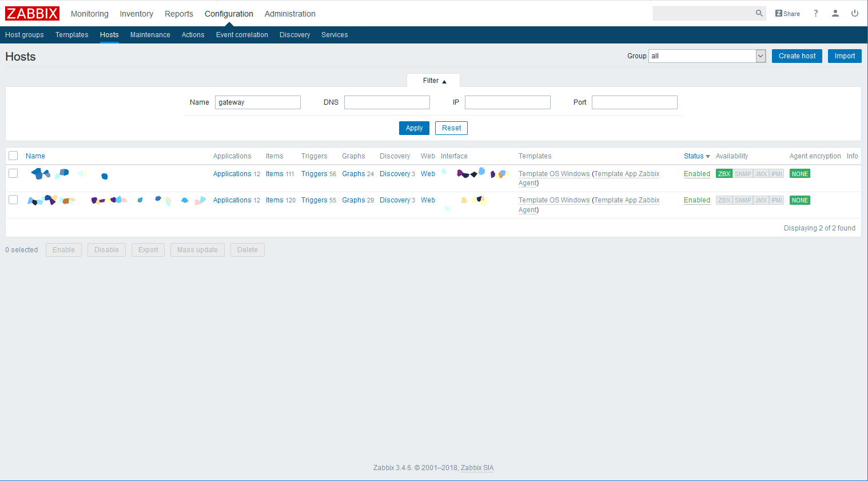Click the green NONE encryption badge in first row

[x=799, y=174]
